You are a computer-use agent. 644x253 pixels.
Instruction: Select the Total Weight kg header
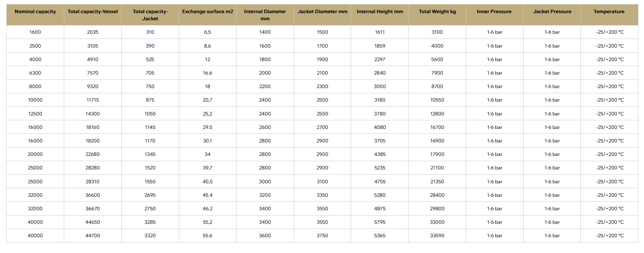pyautogui.click(x=437, y=12)
